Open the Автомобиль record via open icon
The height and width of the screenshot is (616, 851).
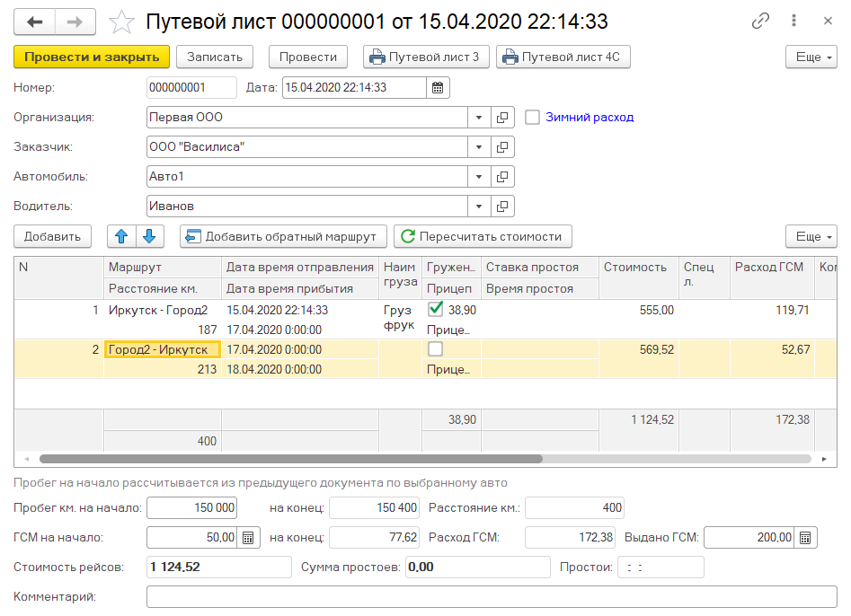(x=502, y=176)
